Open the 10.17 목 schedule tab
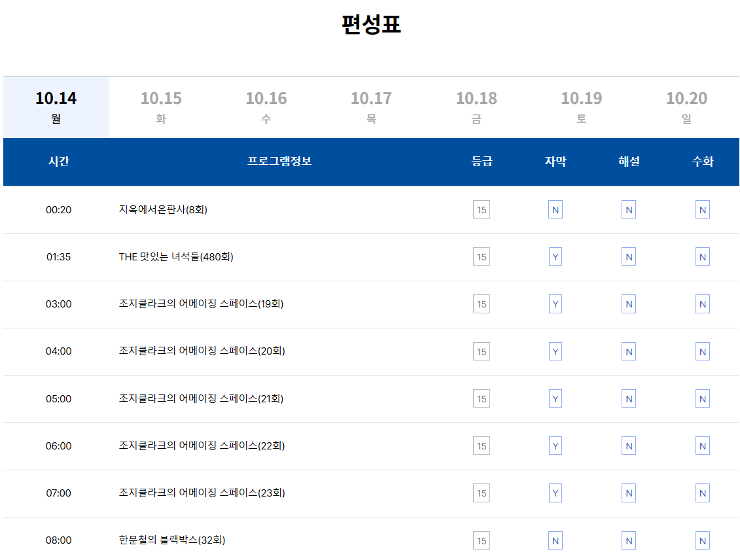 pyautogui.click(x=370, y=107)
